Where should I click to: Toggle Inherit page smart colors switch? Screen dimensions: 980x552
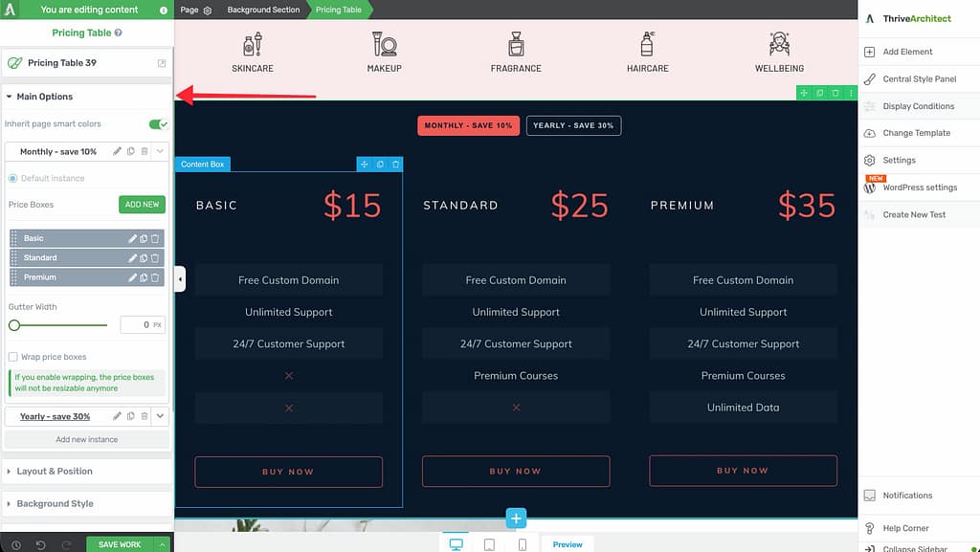pos(158,124)
